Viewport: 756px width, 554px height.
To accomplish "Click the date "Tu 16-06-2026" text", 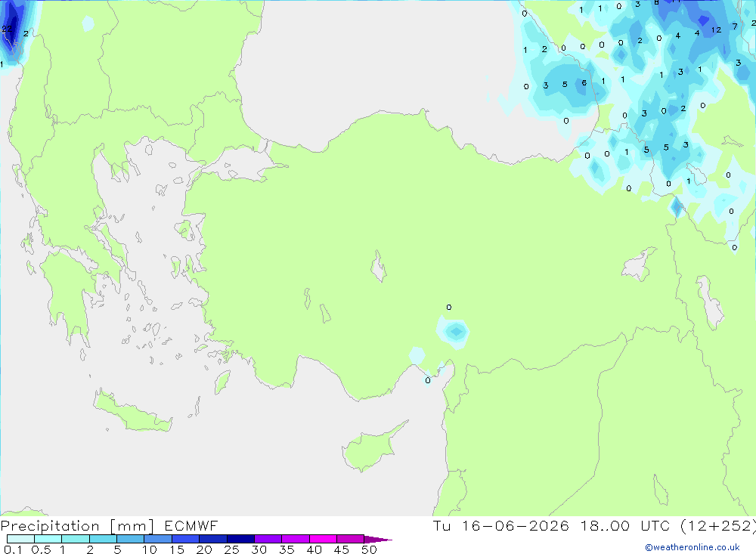I will (500, 526).
